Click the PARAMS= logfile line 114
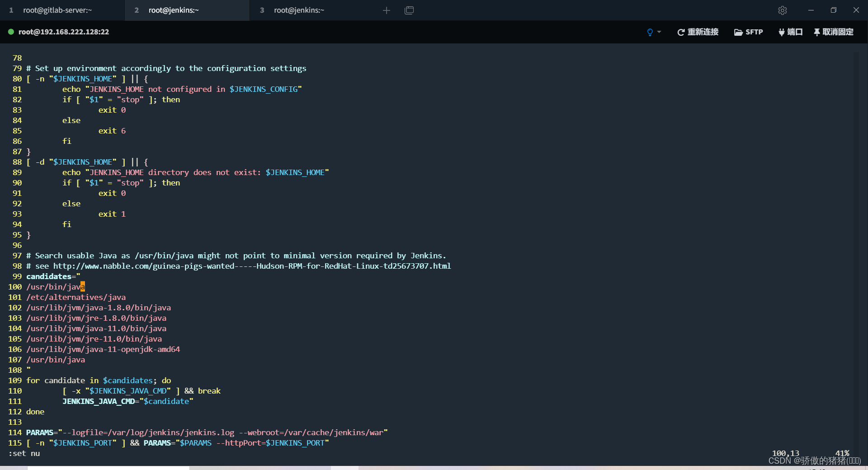 pos(207,432)
